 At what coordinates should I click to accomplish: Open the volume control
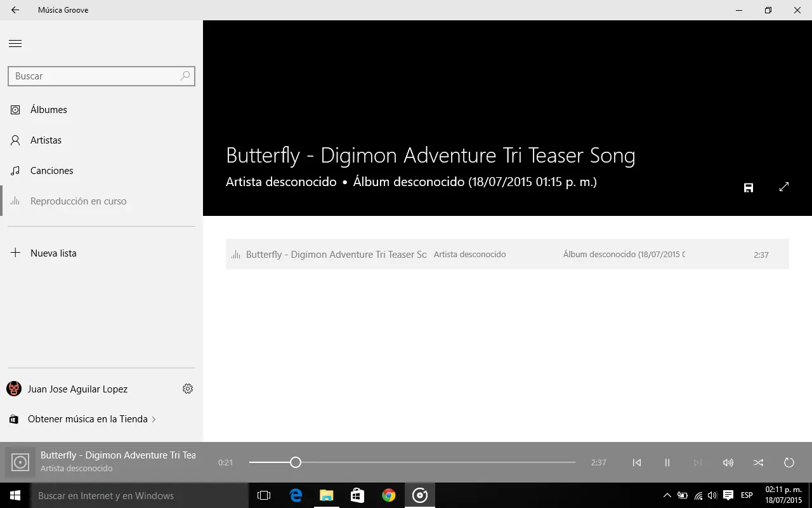click(728, 462)
